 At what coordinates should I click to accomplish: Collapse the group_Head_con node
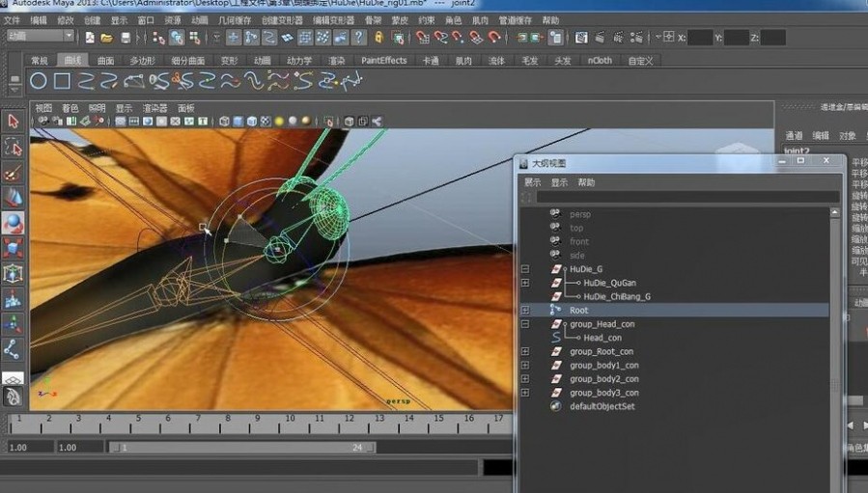[525, 324]
